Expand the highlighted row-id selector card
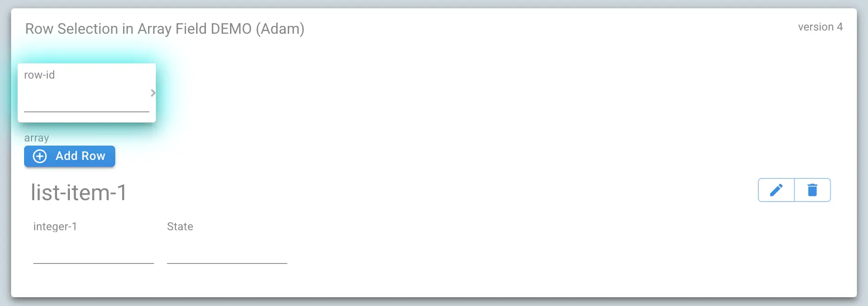Screen dimensions: 868x306 (87, 92)
